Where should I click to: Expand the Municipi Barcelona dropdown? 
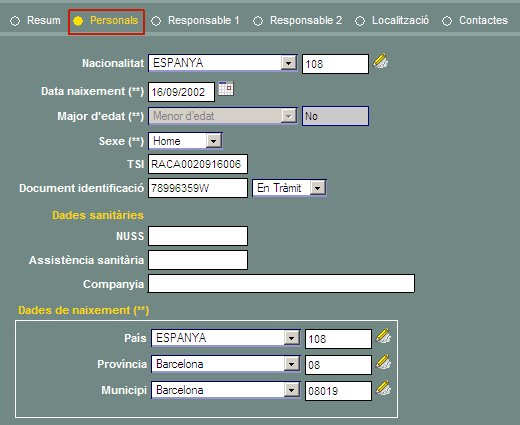click(x=291, y=390)
